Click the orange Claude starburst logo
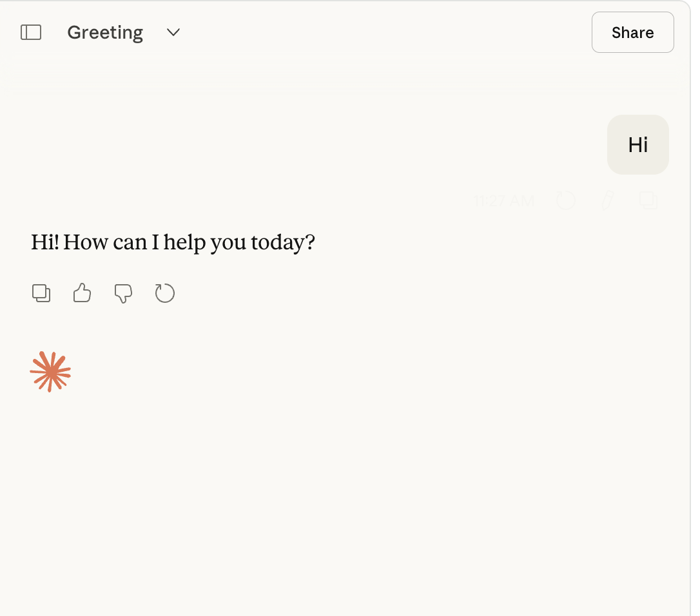This screenshot has height=616, width=700. click(50, 372)
